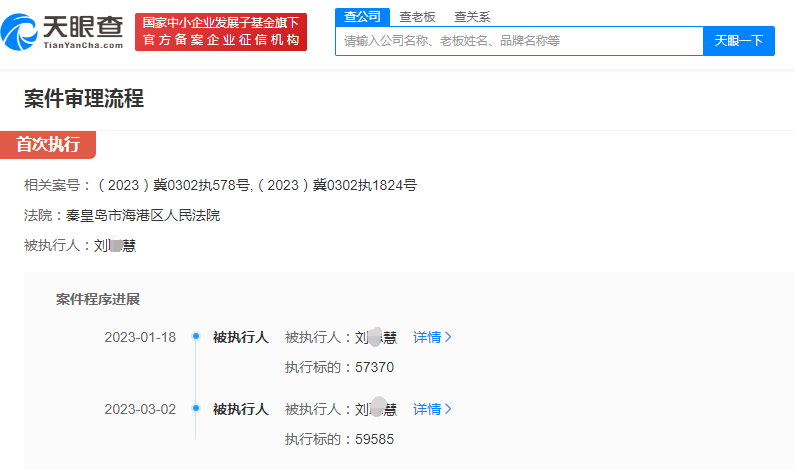Click the timeline dot for 2023-01-18
Screen dimensions: 795x470
click(196, 336)
